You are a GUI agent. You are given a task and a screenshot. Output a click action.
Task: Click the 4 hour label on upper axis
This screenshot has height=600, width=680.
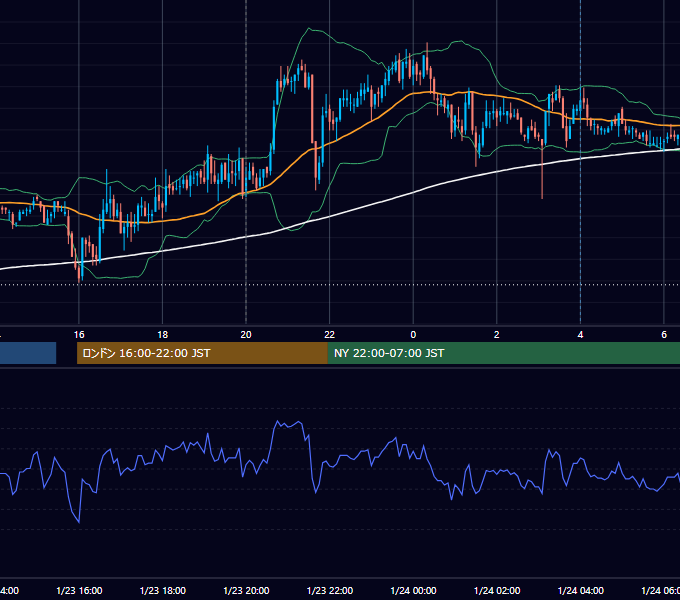coord(580,335)
